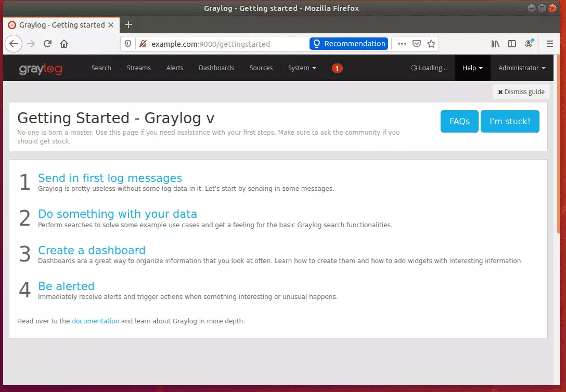Go to Streams
This screenshot has height=392, width=566.
tap(138, 68)
